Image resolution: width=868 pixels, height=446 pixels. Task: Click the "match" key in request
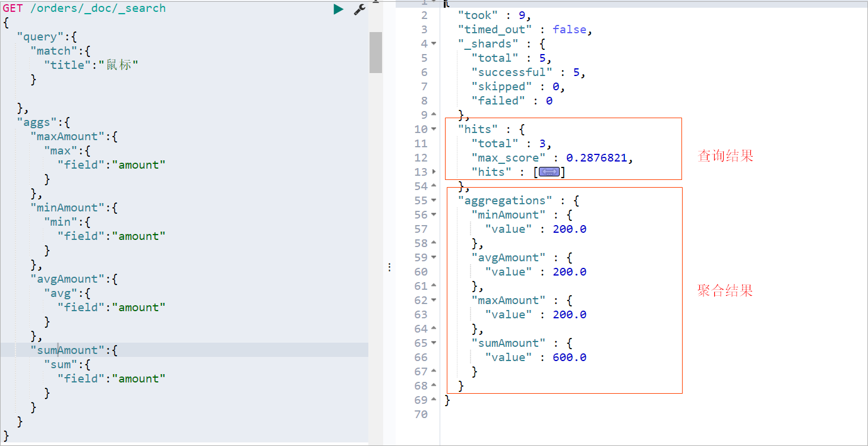(54, 51)
